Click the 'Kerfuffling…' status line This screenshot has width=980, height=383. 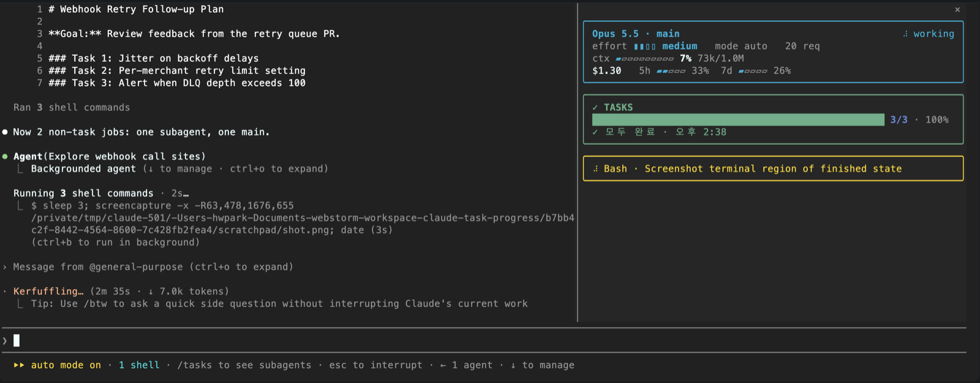click(x=121, y=291)
